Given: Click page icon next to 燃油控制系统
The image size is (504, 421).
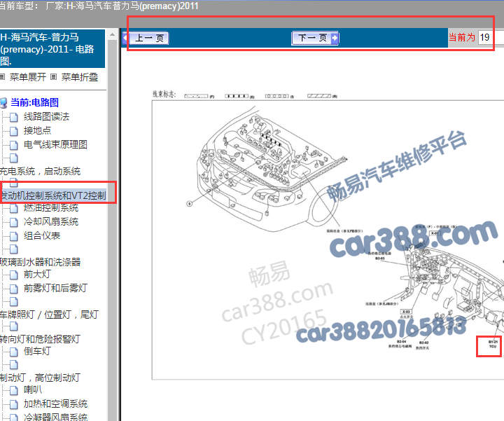Looking at the screenshot, I should click(14, 208).
